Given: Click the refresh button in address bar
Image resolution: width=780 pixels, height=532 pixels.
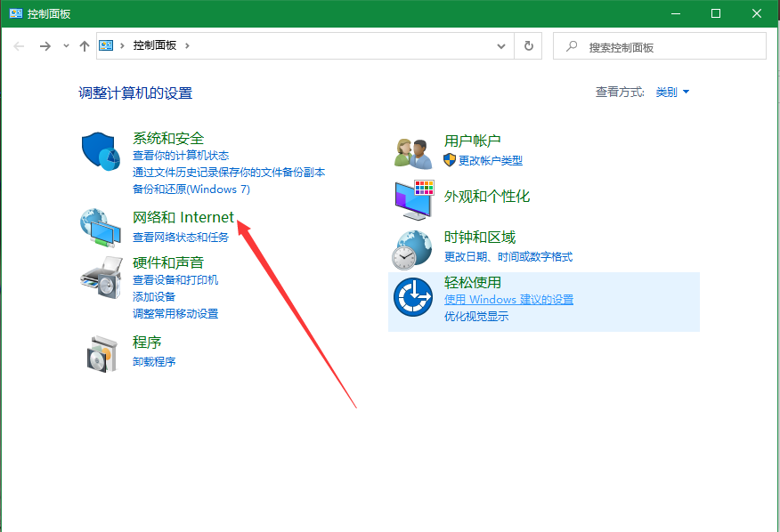Looking at the screenshot, I should (529, 46).
